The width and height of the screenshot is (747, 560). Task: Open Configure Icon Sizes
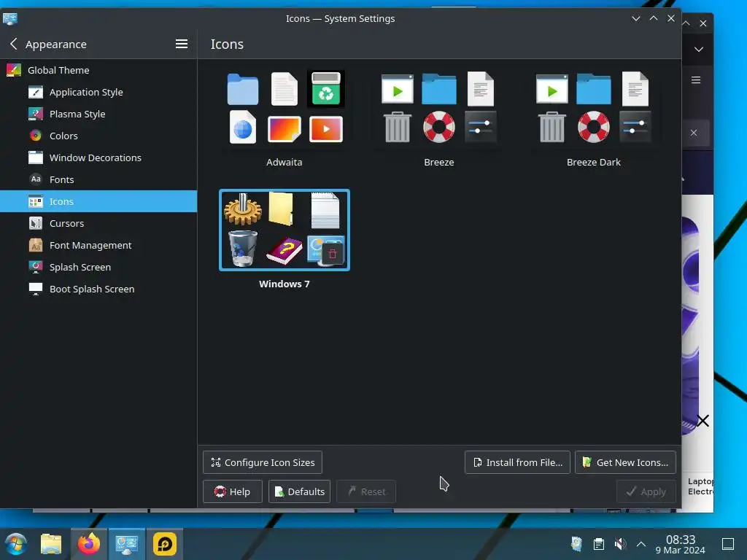tap(263, 462)
